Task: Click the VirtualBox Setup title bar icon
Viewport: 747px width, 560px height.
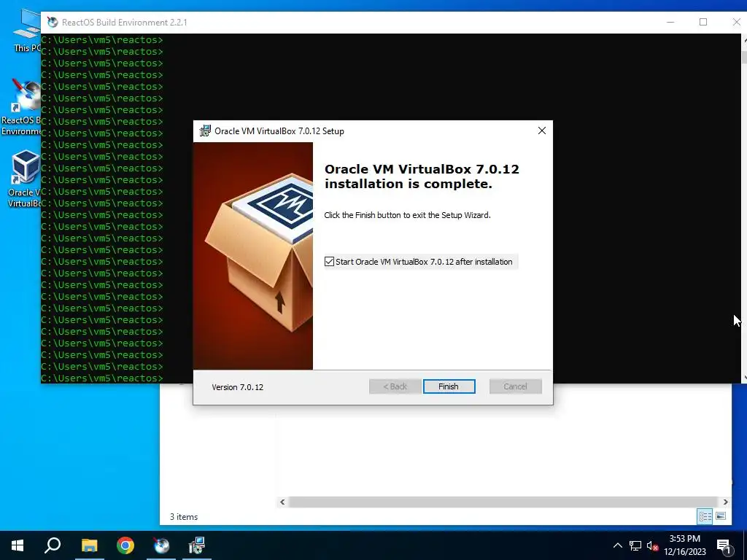Action: tap(205, 131)
